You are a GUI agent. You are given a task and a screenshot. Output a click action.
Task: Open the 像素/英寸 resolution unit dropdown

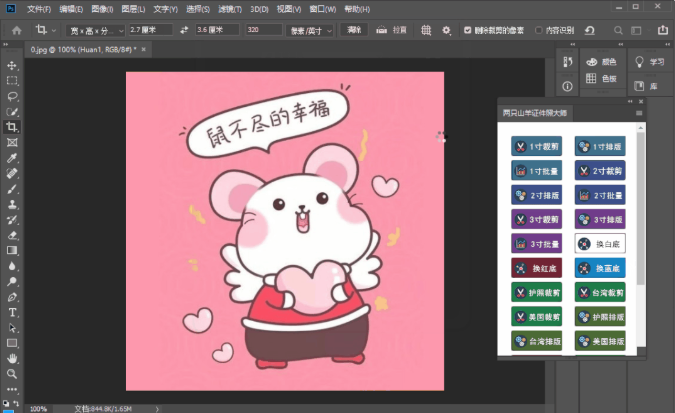point(310,31)
